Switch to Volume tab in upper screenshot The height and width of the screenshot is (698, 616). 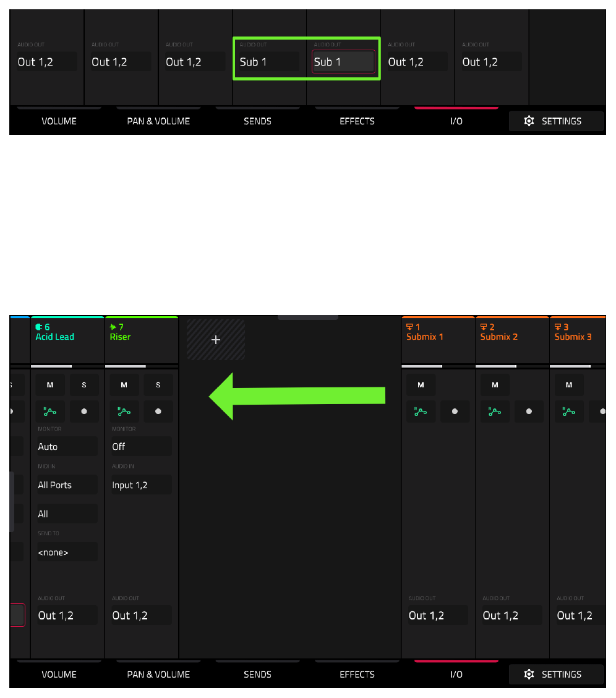[x=59, y=121]
